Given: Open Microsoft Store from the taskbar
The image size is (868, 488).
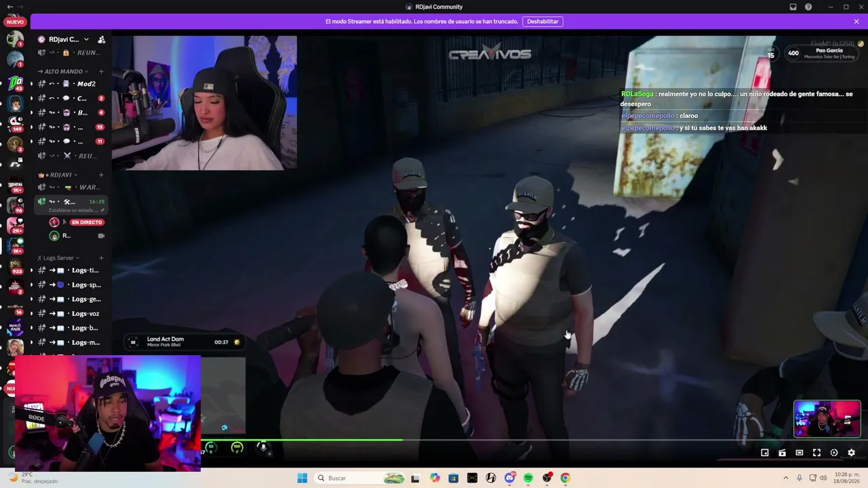Looking at the screenshot, I should point(454,478).
